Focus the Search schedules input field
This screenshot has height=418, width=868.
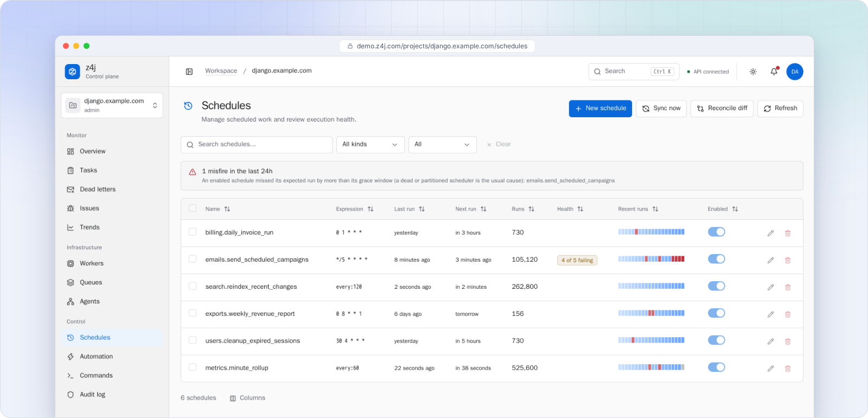point(257,144)
